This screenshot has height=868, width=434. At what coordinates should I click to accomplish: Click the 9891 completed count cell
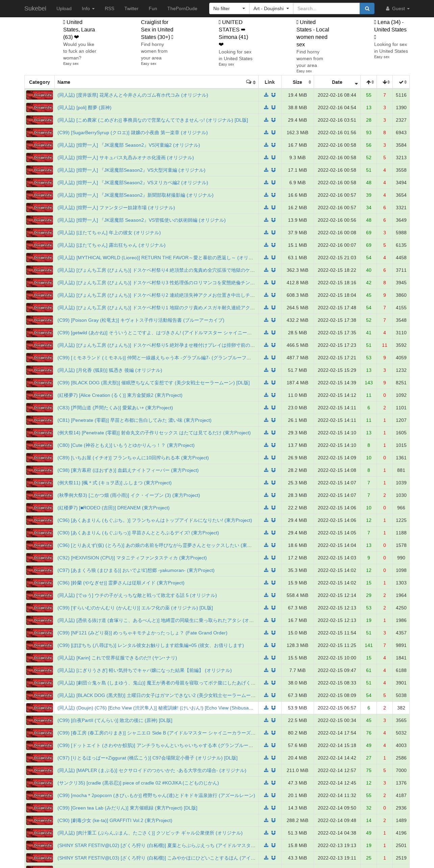click(401, 645)
